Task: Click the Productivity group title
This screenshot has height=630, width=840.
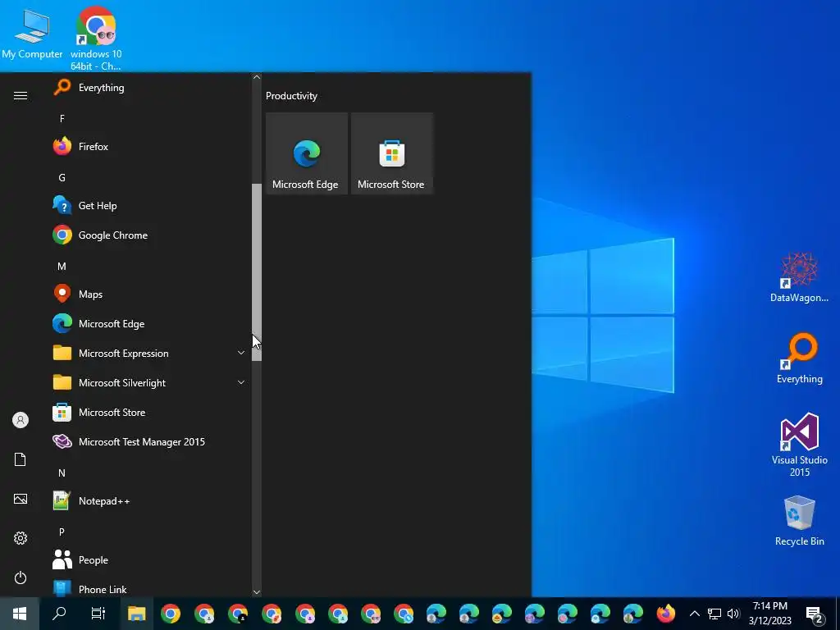Action: (291, 96)
